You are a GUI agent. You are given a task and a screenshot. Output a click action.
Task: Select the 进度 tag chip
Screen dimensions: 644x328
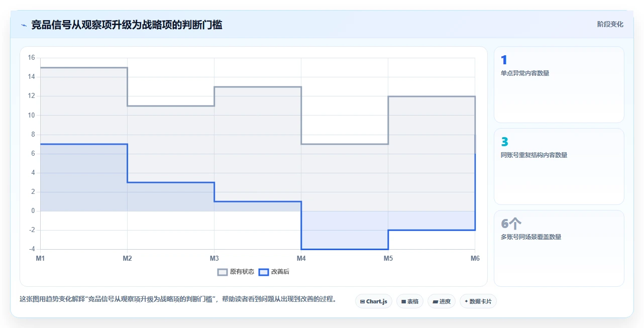(442, 301)
